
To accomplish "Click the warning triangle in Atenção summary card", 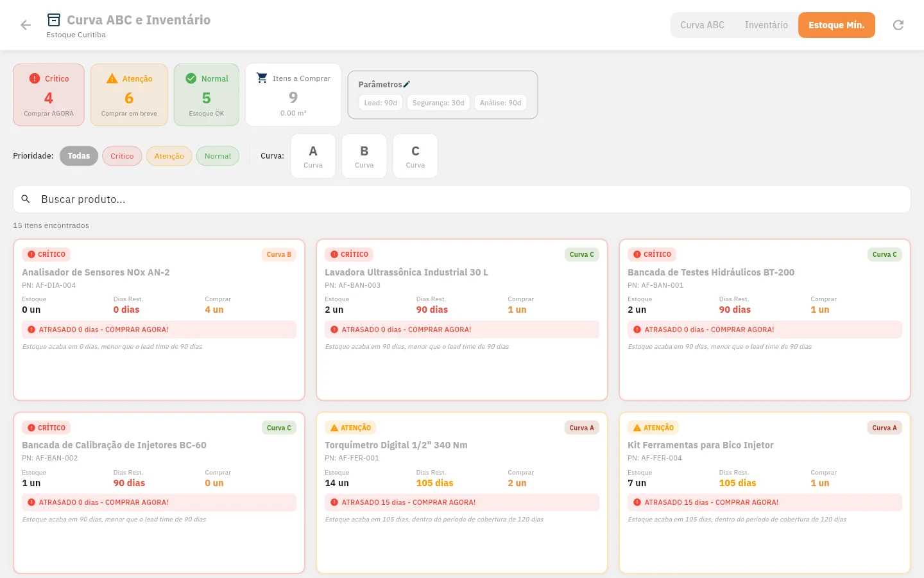I will [x=112, y=78].
